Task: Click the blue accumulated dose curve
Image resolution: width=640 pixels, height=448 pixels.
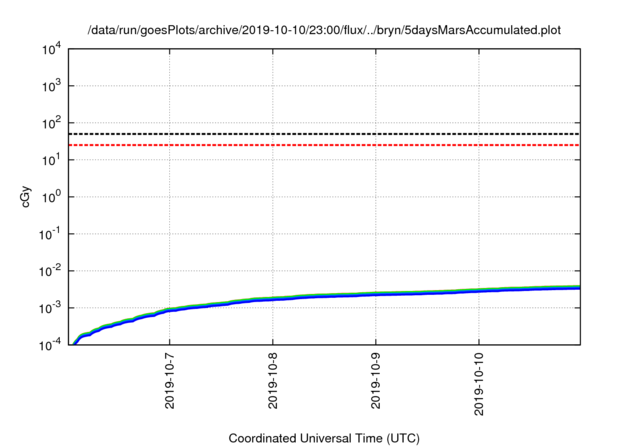Action: click(324, 295)
